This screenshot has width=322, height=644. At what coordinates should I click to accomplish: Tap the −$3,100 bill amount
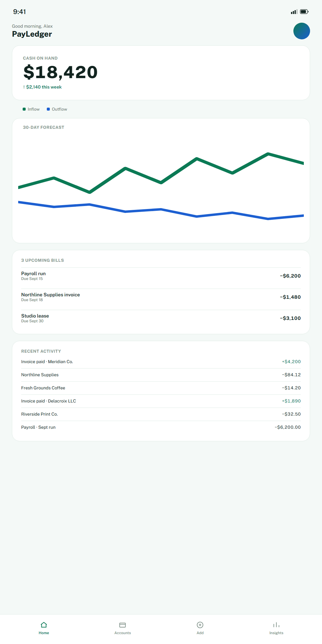coord(290,318)
